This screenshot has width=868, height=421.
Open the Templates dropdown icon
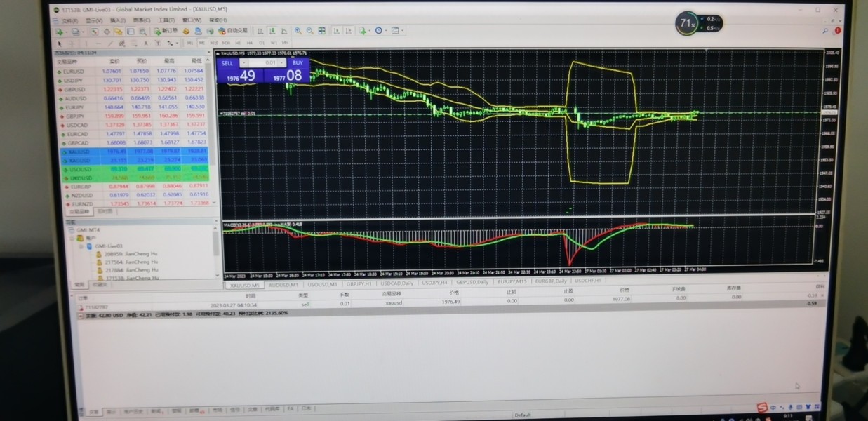396,31
